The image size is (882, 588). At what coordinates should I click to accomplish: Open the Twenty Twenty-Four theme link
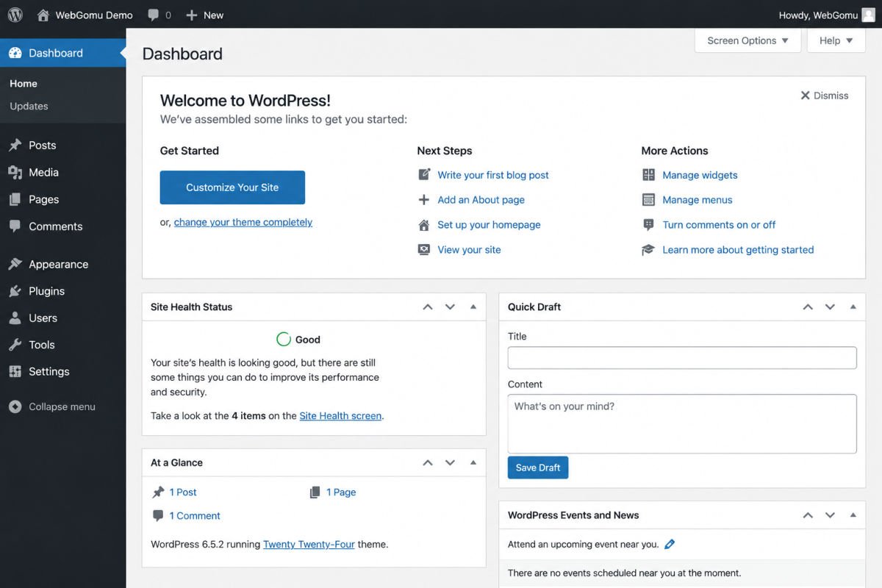point(309,545)
